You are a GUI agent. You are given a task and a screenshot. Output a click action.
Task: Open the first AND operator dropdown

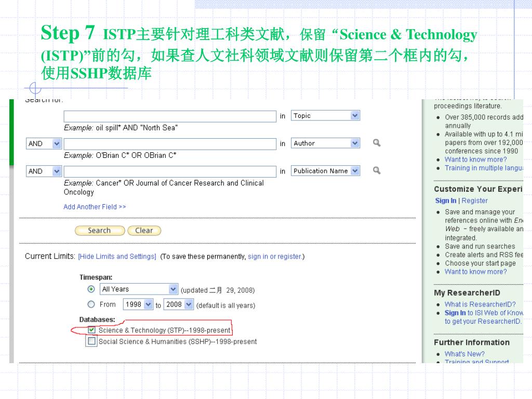44,143
